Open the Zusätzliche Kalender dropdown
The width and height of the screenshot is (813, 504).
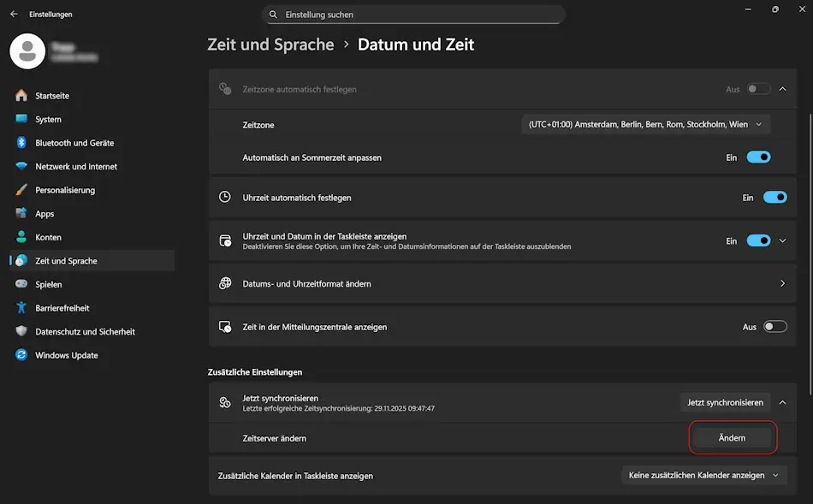coord(703,475)
